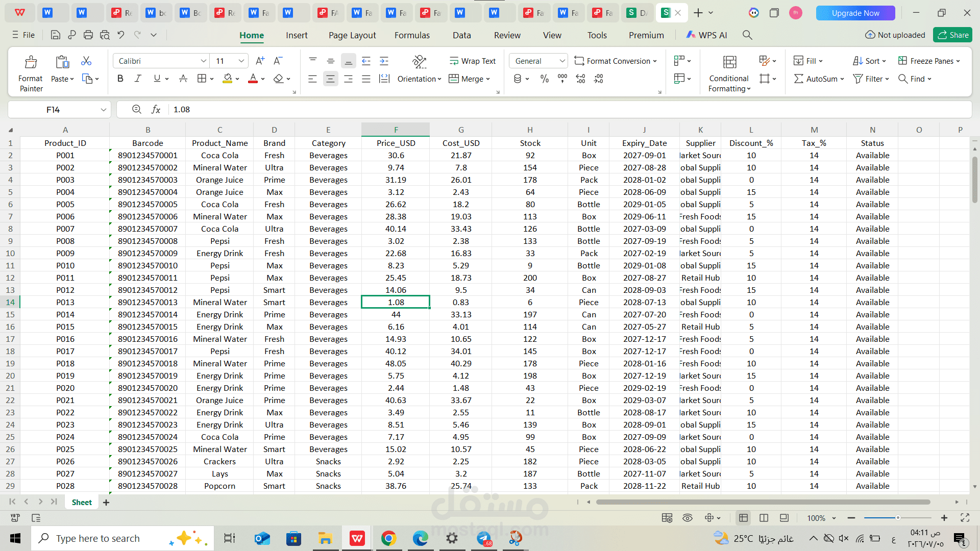Viewport: 980px width, 551px height.
Task: Click the red font color button
Action: point(253,79)
